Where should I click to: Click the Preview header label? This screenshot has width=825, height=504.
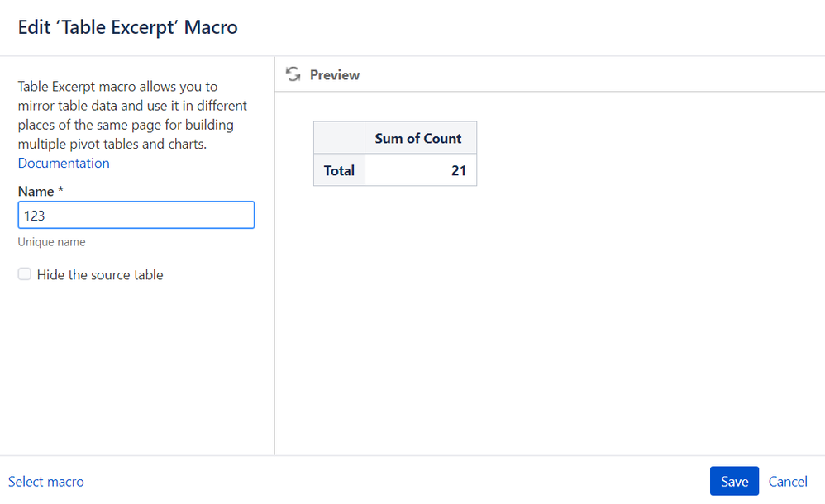(x=335, y=74)
